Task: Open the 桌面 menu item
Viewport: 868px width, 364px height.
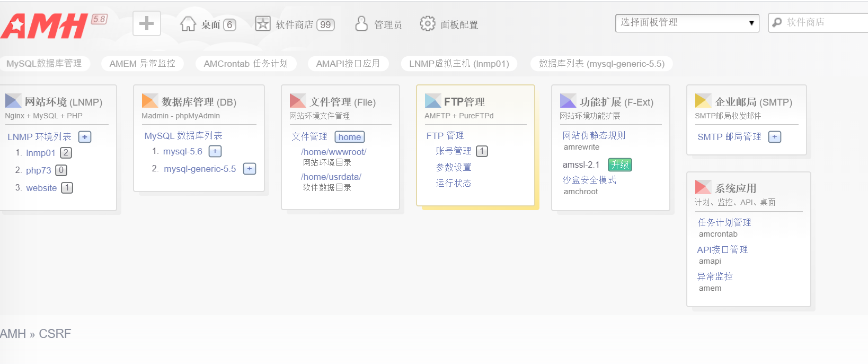Action: click(211, 25)
